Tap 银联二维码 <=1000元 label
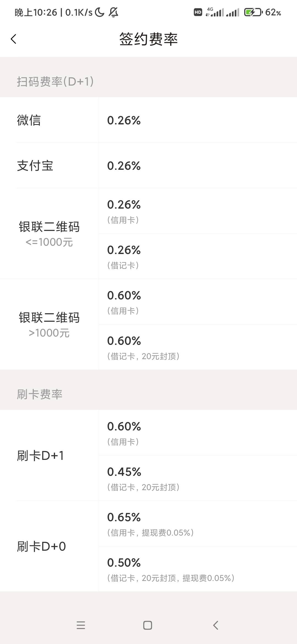Screen dimensions: 297x644 [x=49, y=234]
